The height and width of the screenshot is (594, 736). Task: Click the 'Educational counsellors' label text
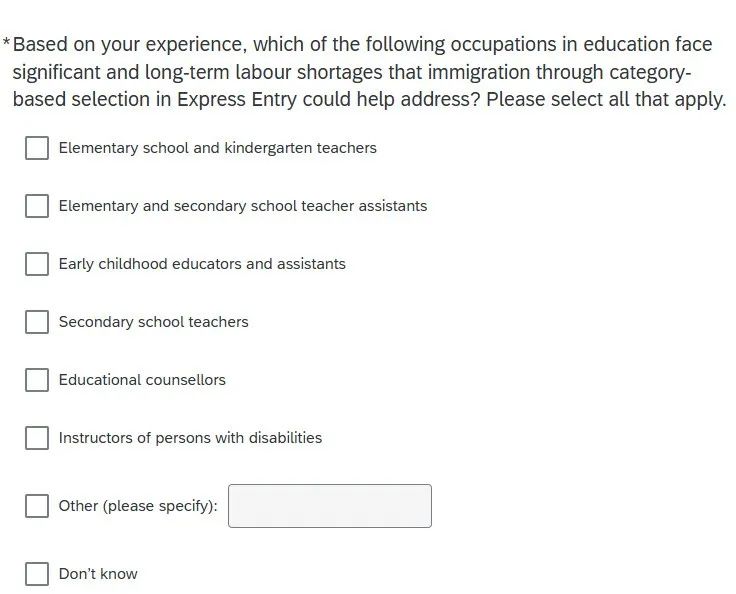point(142,380)
